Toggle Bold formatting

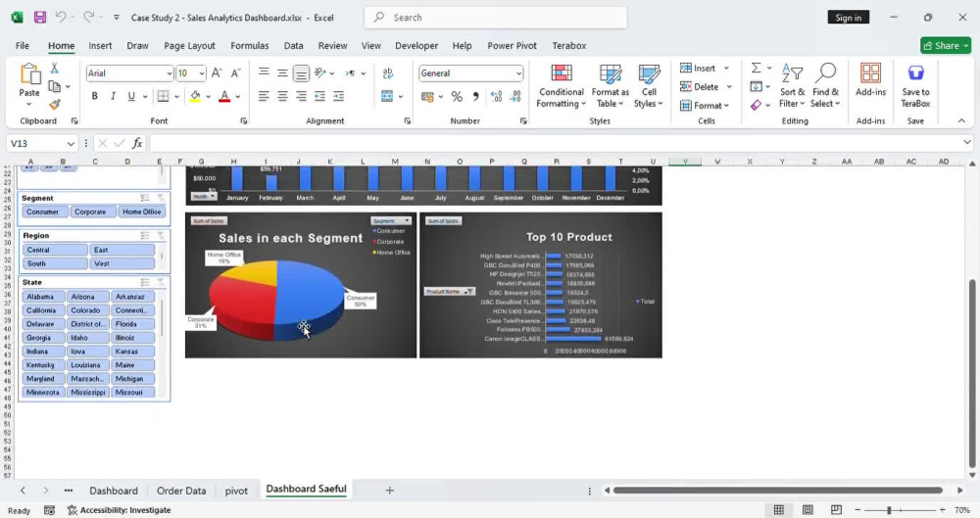pyautogui.click(x=94, y=96)
